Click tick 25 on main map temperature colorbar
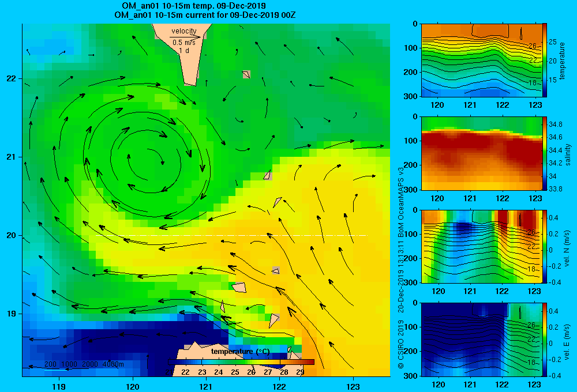Screen dimensions: 577x392 (x=235, y=372)
